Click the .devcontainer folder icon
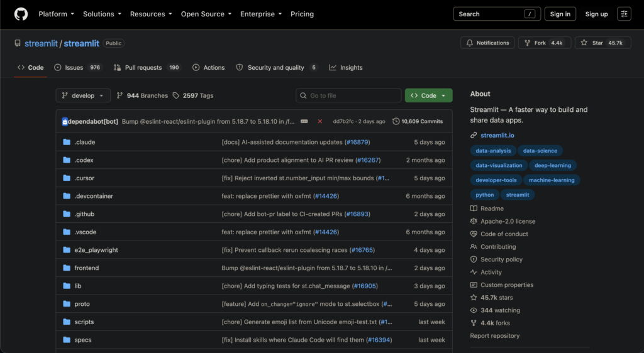Image resolution: width=644 pixels, height=353 pixels. coord(67,196)
